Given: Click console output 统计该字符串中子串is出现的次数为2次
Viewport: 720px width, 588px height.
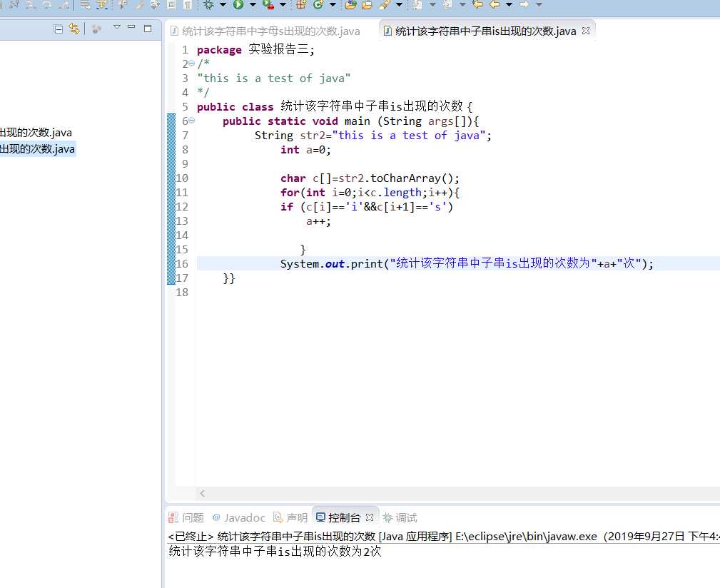Looking at the screenshot, I should pos(275,551).
